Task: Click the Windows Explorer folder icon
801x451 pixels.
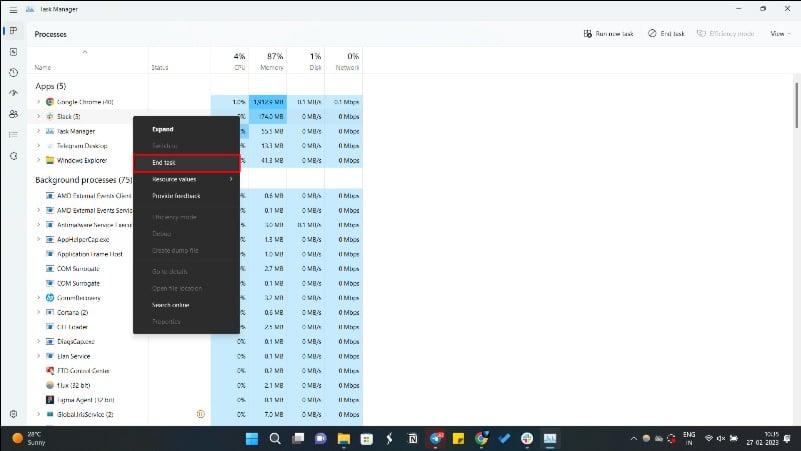Action: point(50,160)
